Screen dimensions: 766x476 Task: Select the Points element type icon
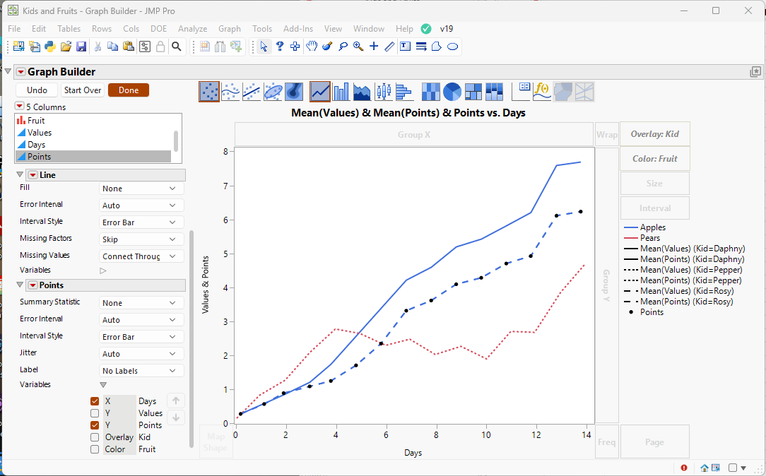click(209, 91)
